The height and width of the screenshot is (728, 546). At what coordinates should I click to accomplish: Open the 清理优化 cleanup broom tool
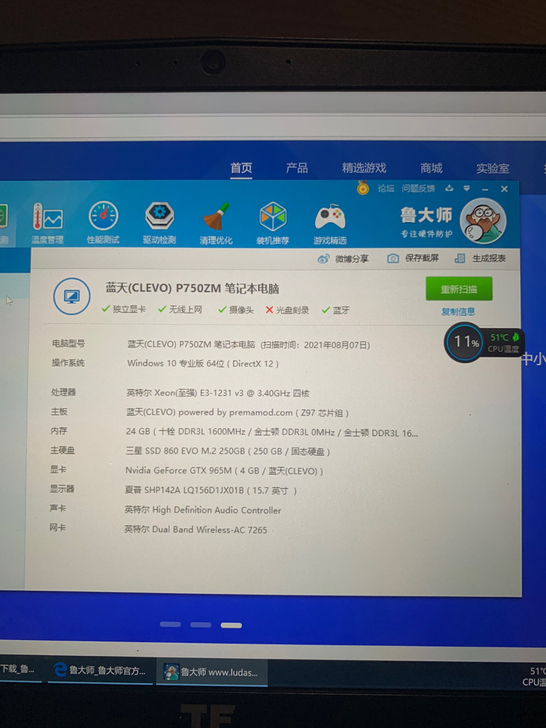(216, 223)
